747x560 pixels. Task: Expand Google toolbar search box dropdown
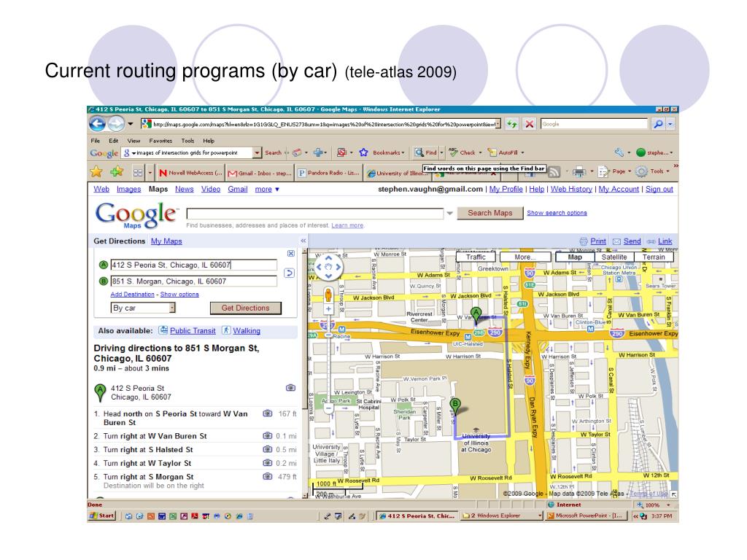pos(258,152)
